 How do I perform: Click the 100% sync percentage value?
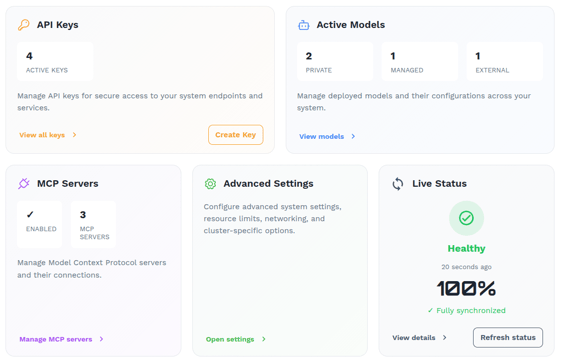tap(466, 288)
